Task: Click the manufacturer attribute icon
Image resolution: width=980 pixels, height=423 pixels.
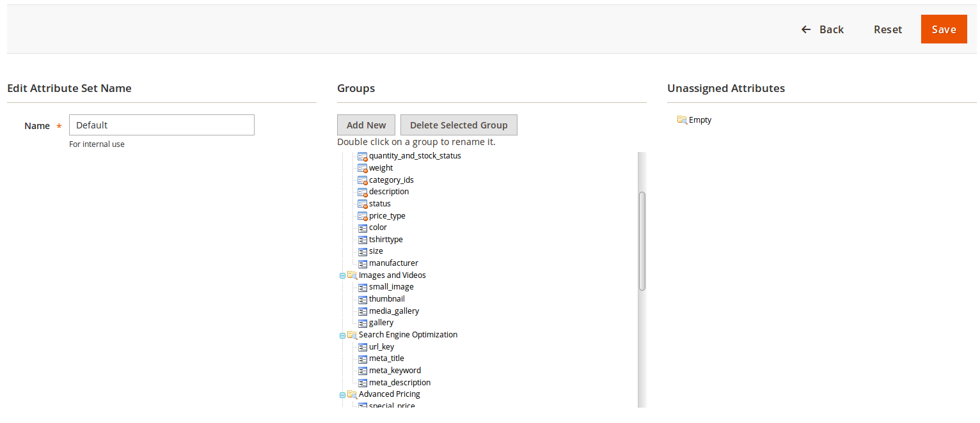Action: coord(362,263)
